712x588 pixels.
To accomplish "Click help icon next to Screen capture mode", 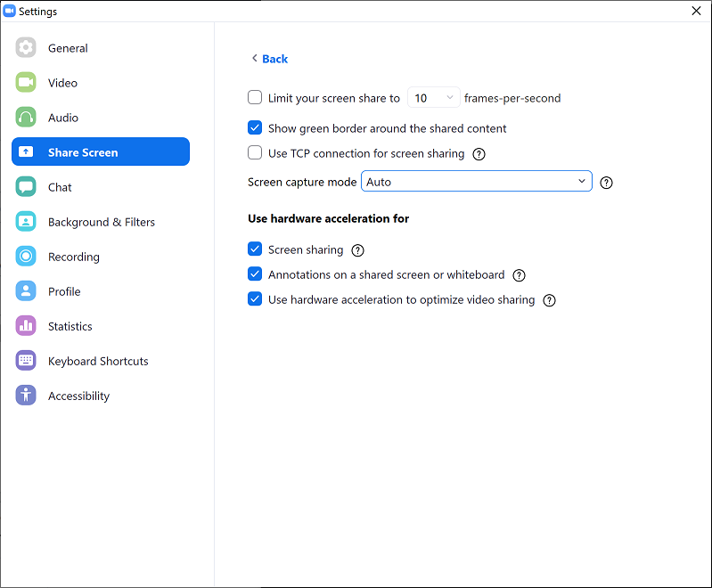I will (607, 183).
